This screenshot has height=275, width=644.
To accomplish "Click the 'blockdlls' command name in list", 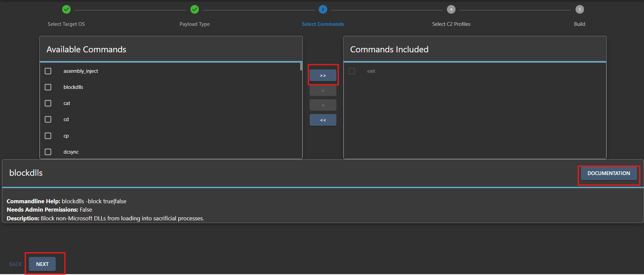I will coord(73,87).
